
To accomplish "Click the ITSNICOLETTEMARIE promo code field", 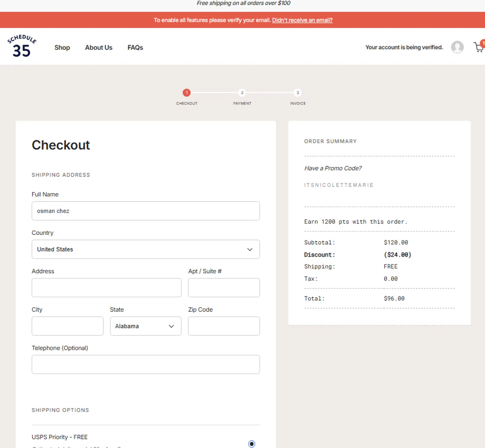I will click(x=339, y=185).
